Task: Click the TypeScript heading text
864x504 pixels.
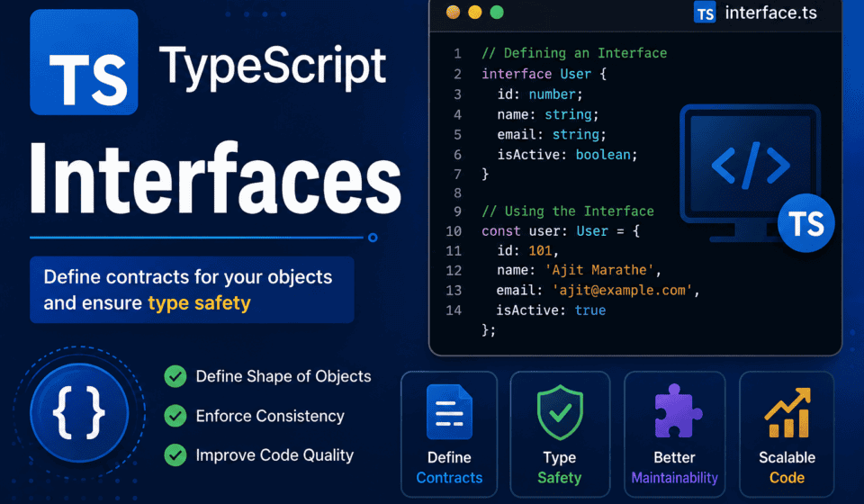Action: pyautogui.click(x=273, y=67)
